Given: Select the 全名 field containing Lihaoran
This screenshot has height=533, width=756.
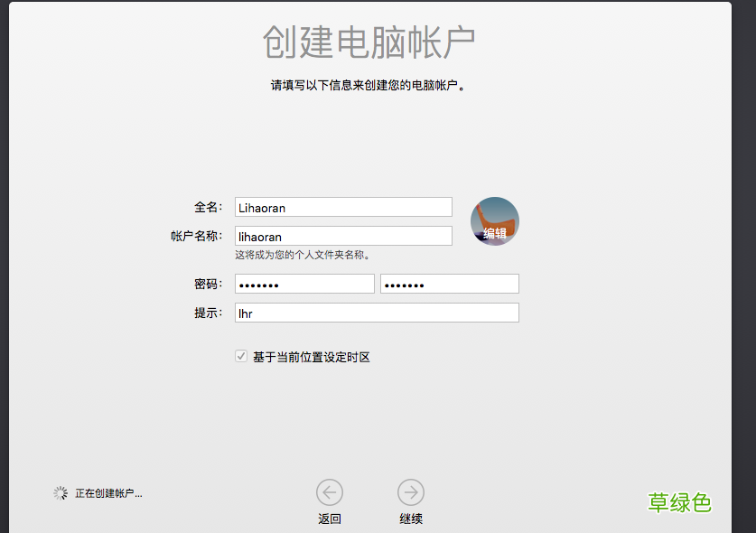Looking at the screenshot, I should click(x=343, y=207).
